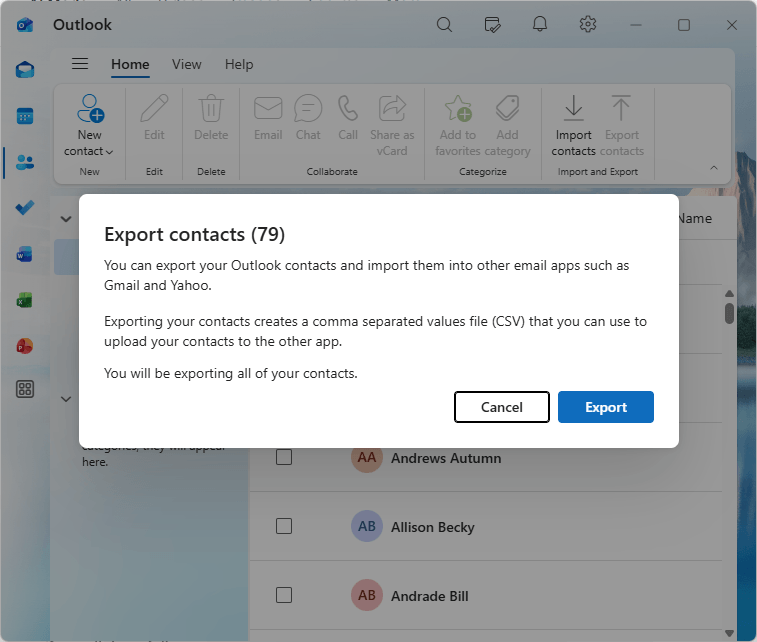Launch Word from the sidebar
757x642 pixels.
[x=25, y=254]
